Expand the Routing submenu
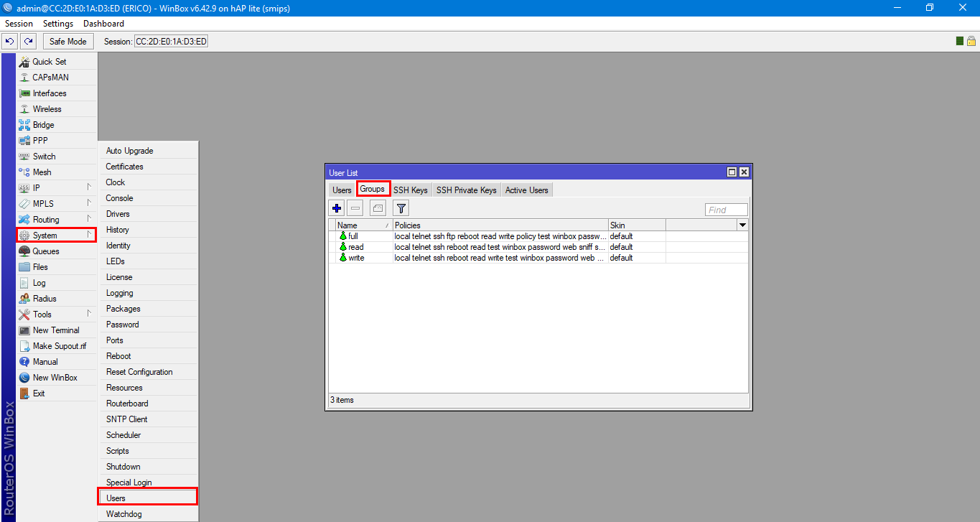The width and height of the screenshot is (980, 522). click(x=57, y=220)
